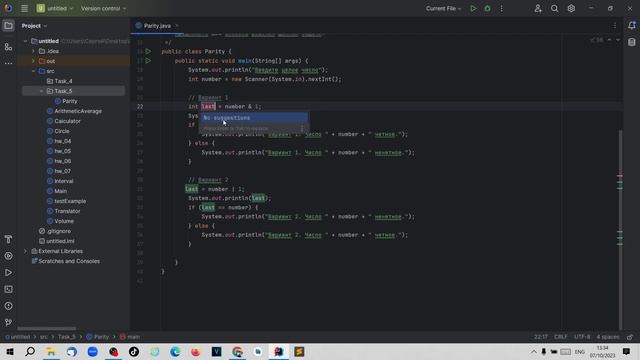Open Notifications bell panel
The width and height of the screenshot is (640, 360).
click(x=632, y=25)
